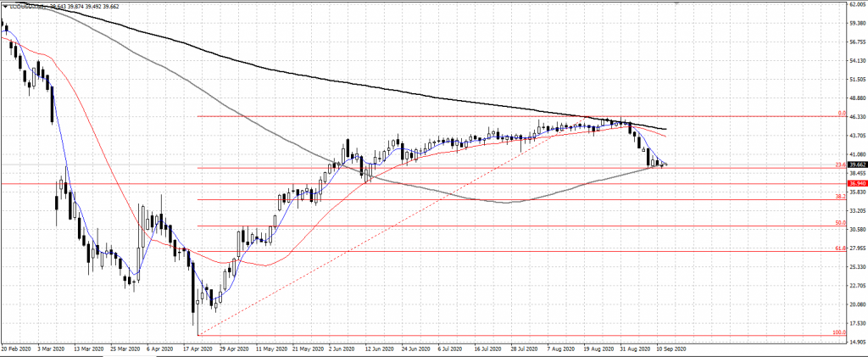Select the 0.0 Fibonacci level label

point(842,113)
